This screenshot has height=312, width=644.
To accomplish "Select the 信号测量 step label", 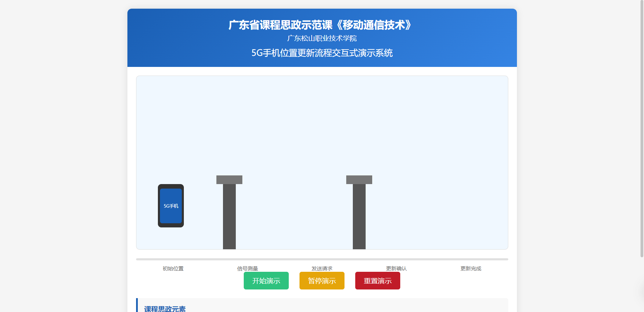I will pos(248,268).
